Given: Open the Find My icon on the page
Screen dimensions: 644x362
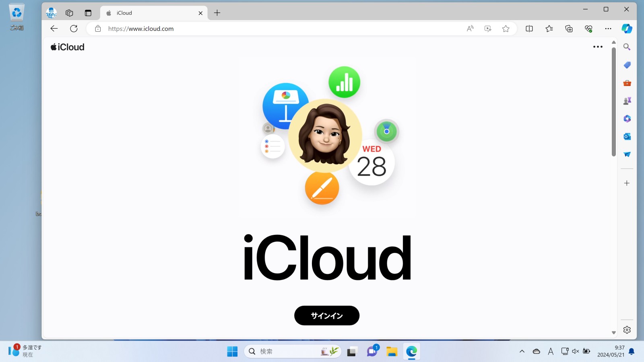Looking at the screenshot, I should [x=386, y=131].
